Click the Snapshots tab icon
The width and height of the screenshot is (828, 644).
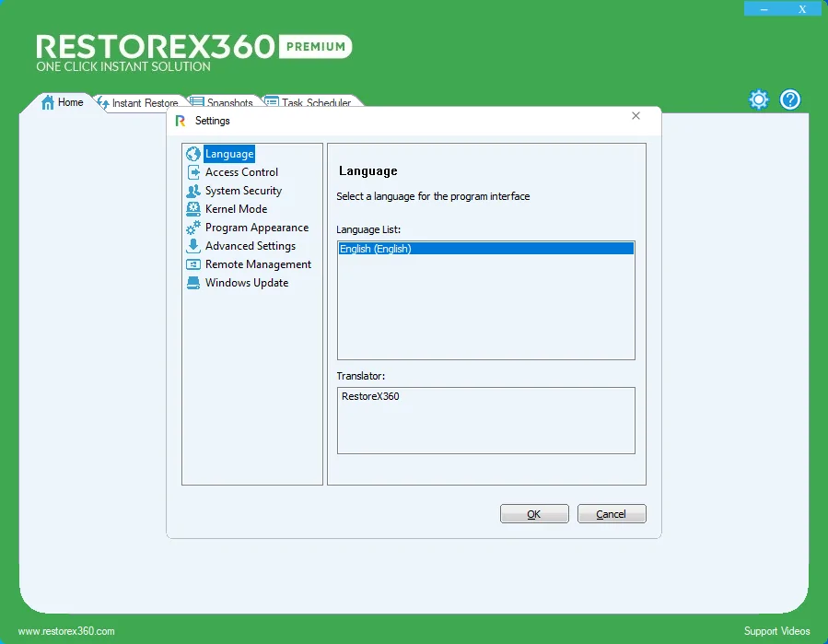point(196,101)
